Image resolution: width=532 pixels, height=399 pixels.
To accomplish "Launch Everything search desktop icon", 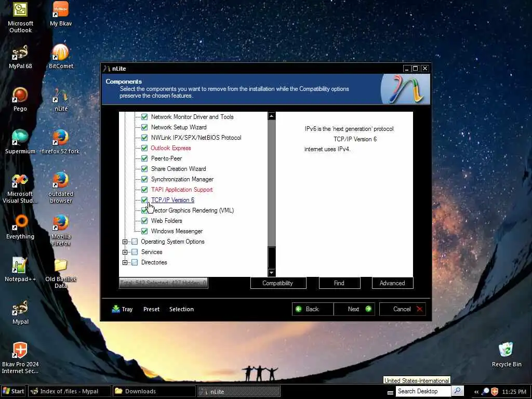I will (x=20, y=228).
